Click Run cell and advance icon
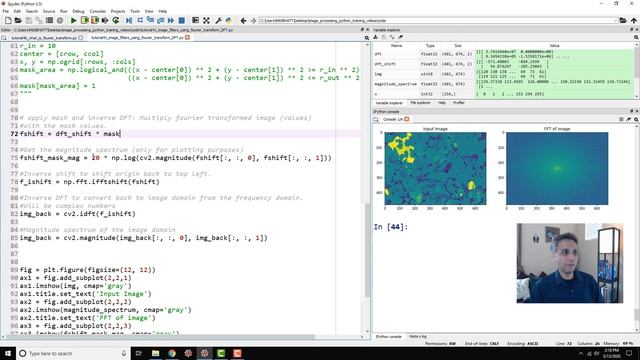The image size is (640, 360). 95,20
